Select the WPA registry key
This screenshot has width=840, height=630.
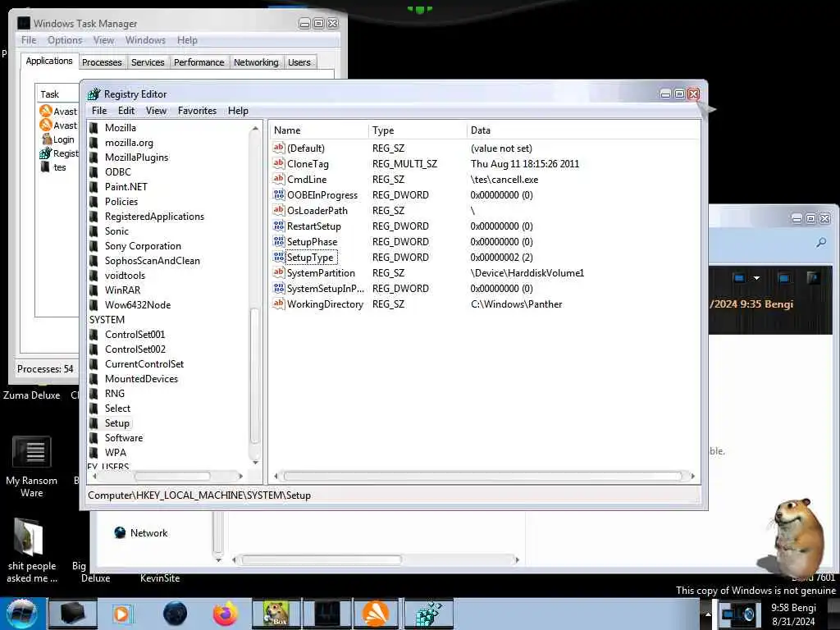115,453
